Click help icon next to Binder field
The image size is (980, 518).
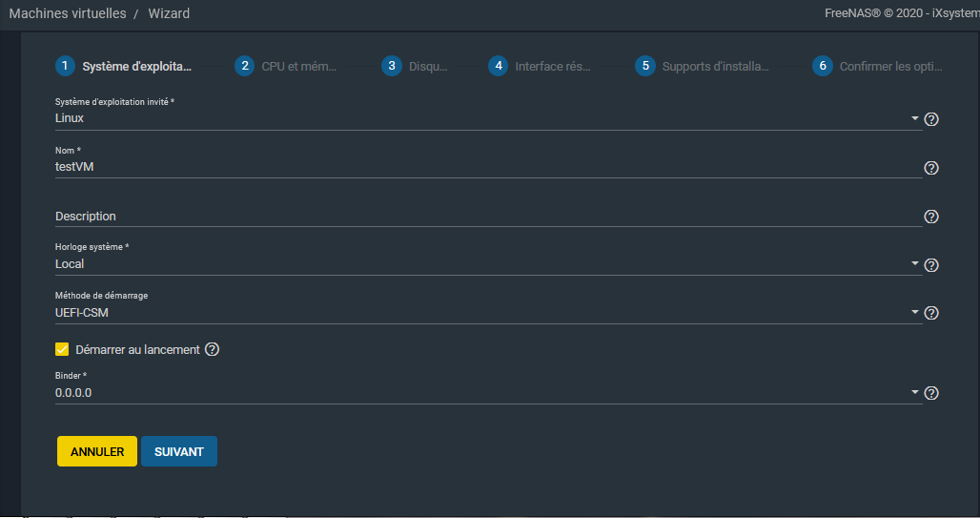pyautogui.click(x=931, y=393)
